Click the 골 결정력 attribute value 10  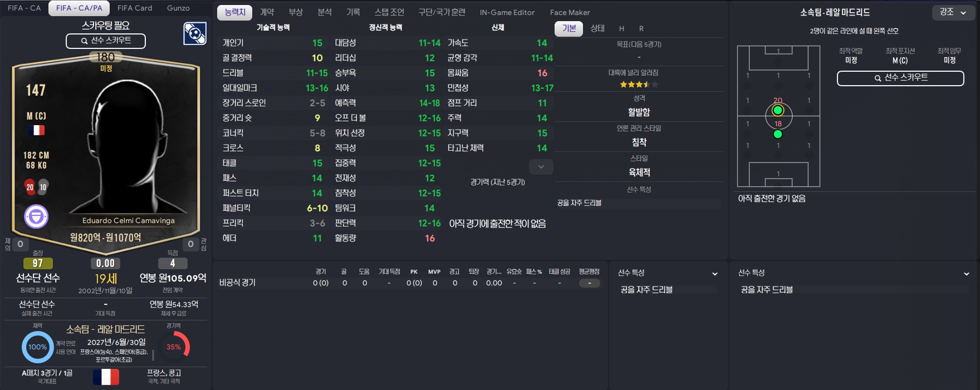pos(317,58)
